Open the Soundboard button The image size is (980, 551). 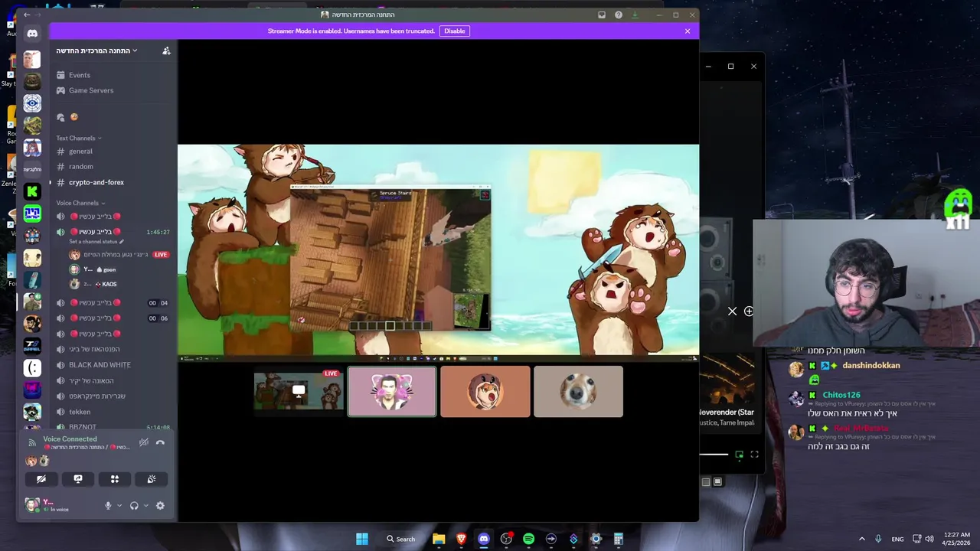point(152,479)
